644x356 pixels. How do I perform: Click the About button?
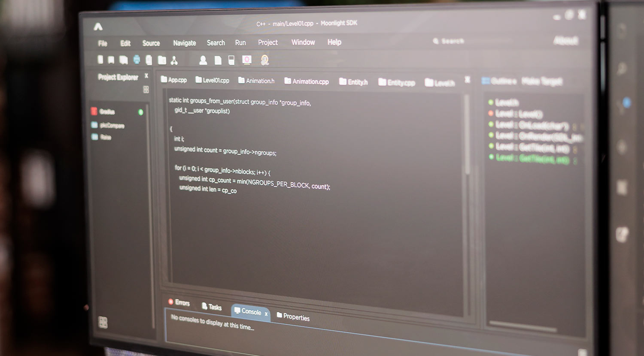565,41
